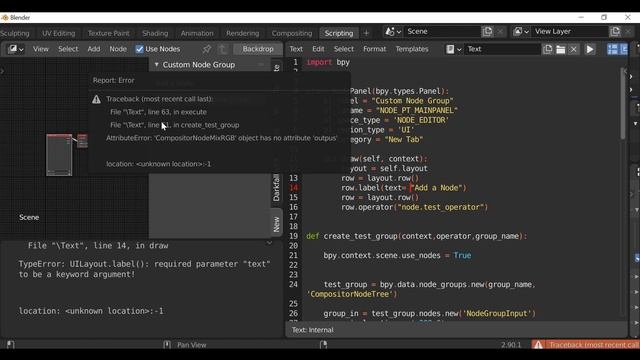Open the text editor Text menu
Viewport: 640px width, 360px height.
coord(296,49)
